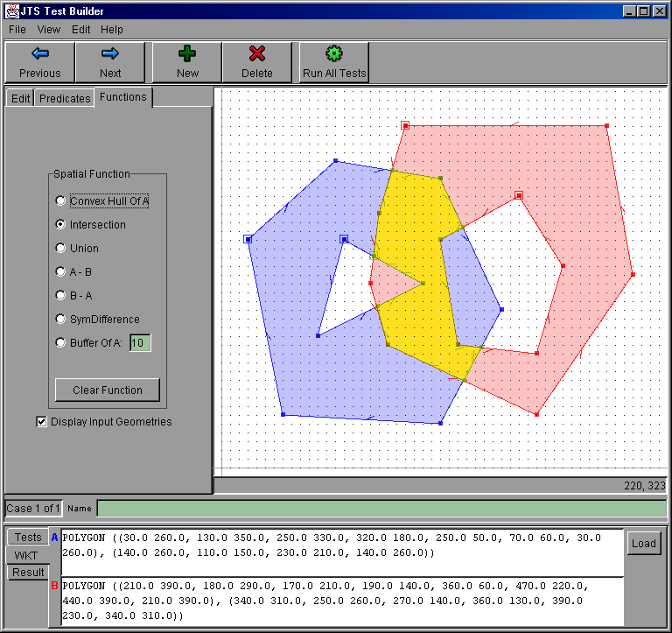Choose the A - B function
This screenshot has height=633, width=672.
(x=60, y=271)
